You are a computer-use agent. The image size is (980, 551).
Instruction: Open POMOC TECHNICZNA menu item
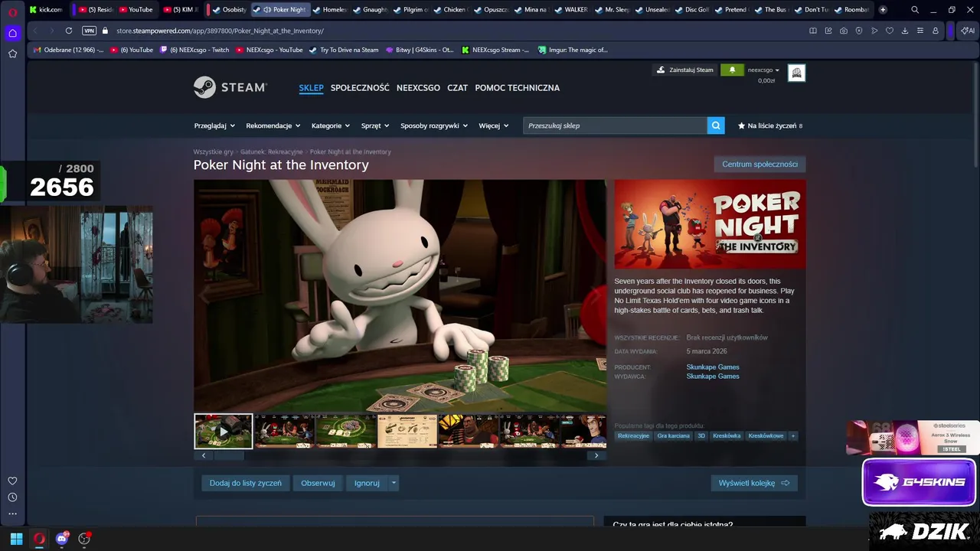pyautogui.click(x=517, y=87)
